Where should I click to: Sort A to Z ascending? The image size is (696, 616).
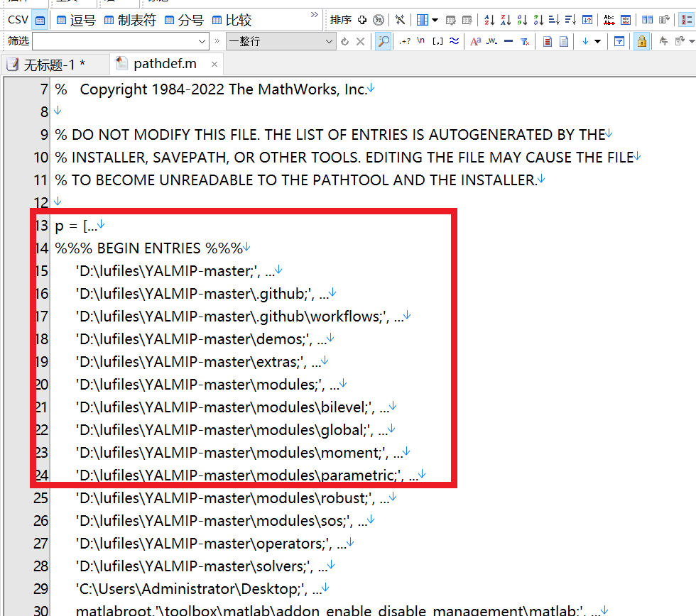tap(489, 20)
